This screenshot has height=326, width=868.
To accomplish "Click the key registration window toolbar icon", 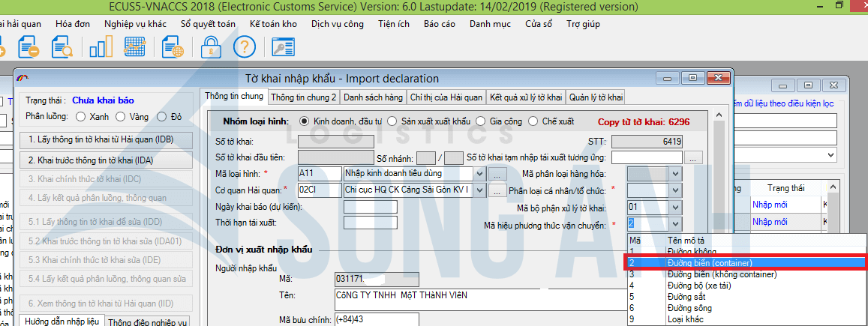I will tap(283, 47).
